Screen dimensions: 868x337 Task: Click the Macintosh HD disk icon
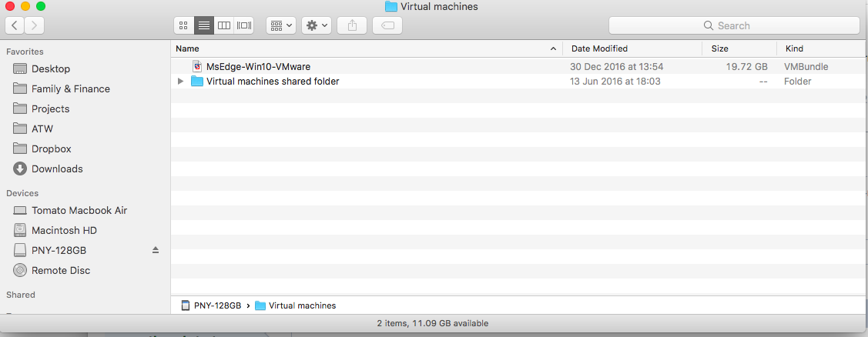tap(20, 230)
